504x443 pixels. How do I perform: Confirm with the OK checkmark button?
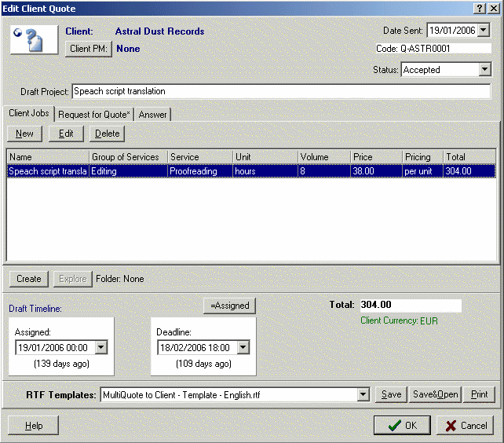click(401, 426)
